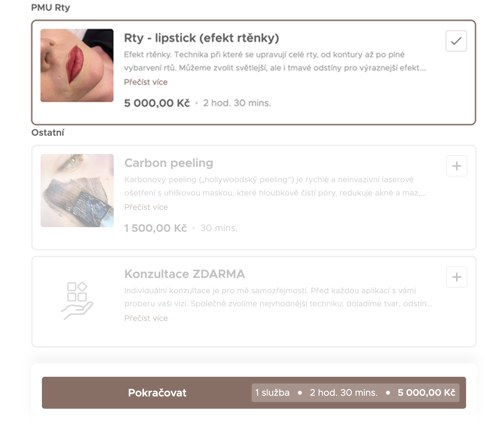Click the Ostatní category heading

[48, 132]
